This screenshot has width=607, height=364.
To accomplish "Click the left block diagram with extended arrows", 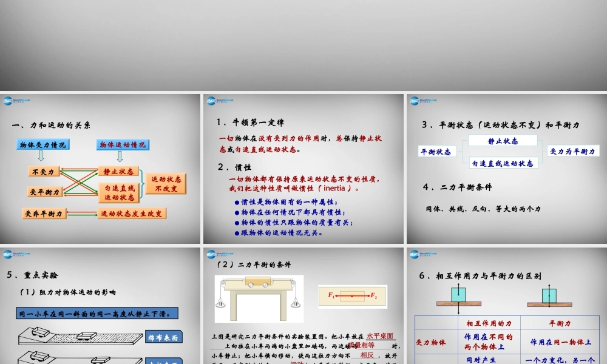I will [459, 298].
